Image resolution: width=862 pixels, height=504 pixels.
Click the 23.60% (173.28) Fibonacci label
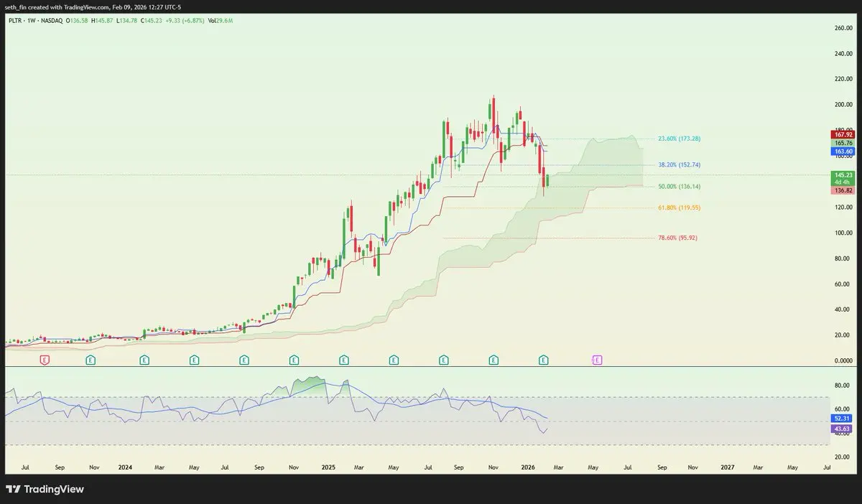[680, 139]
